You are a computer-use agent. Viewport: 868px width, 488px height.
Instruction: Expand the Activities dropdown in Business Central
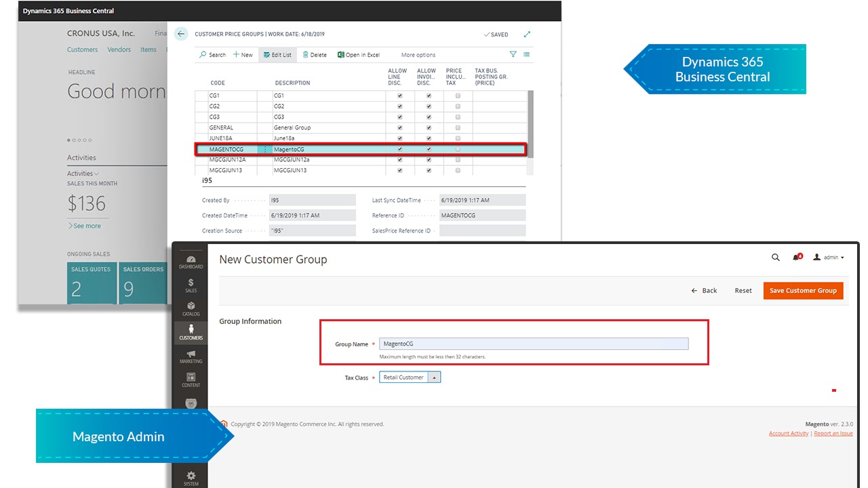(83, 174)
